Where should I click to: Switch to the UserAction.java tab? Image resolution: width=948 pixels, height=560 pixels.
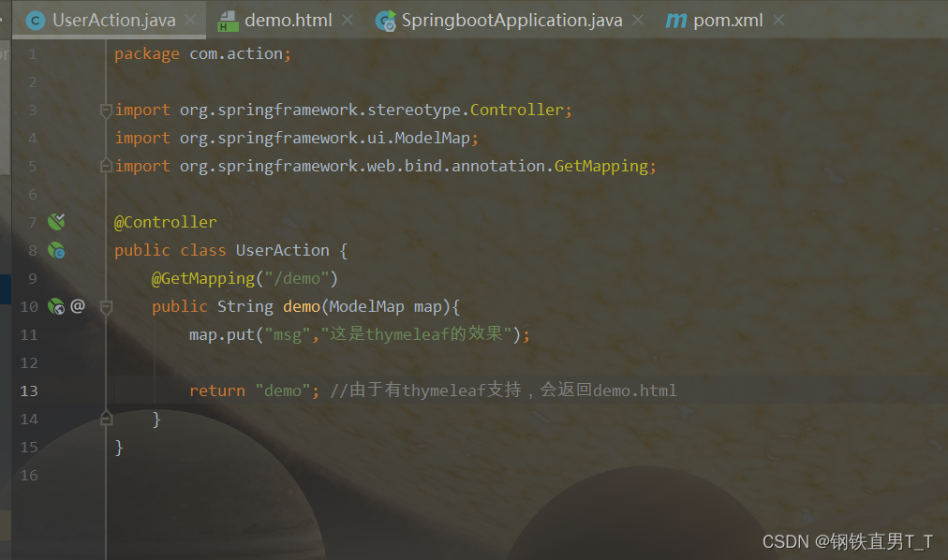coord(109,20)
